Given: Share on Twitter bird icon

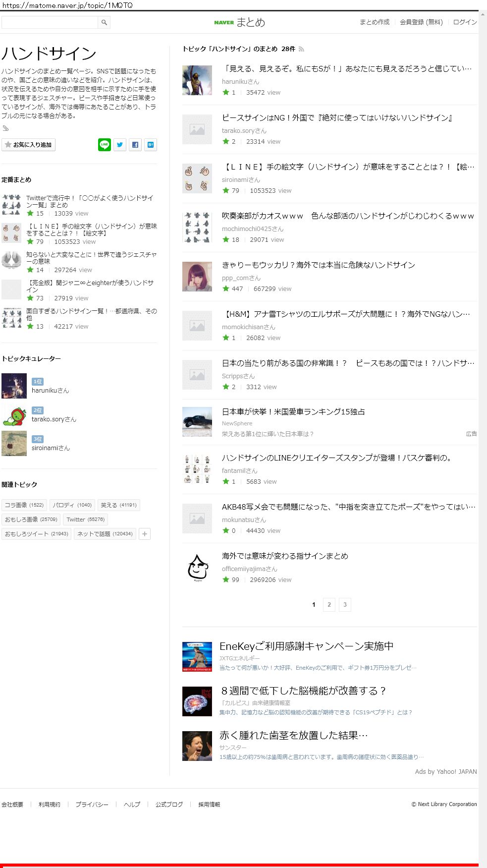Looking at the screenshot, I should pos(120,145).
